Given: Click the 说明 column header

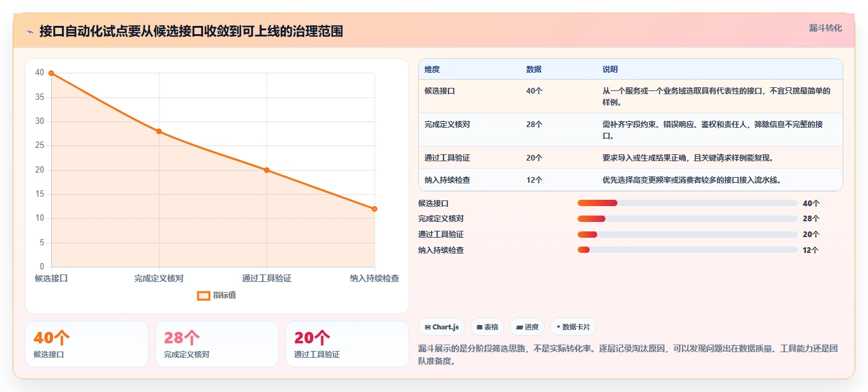Looking at the screenshot, I should pos(610,70).
